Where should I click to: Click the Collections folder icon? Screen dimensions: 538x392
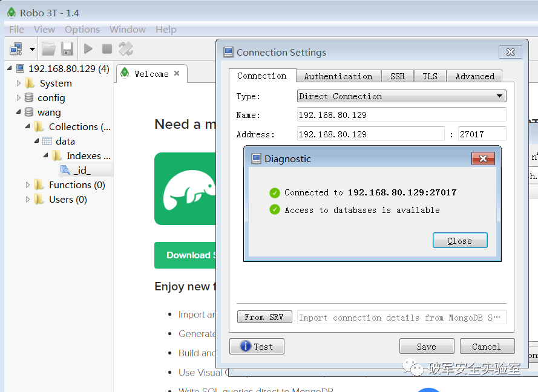(39, 126)
